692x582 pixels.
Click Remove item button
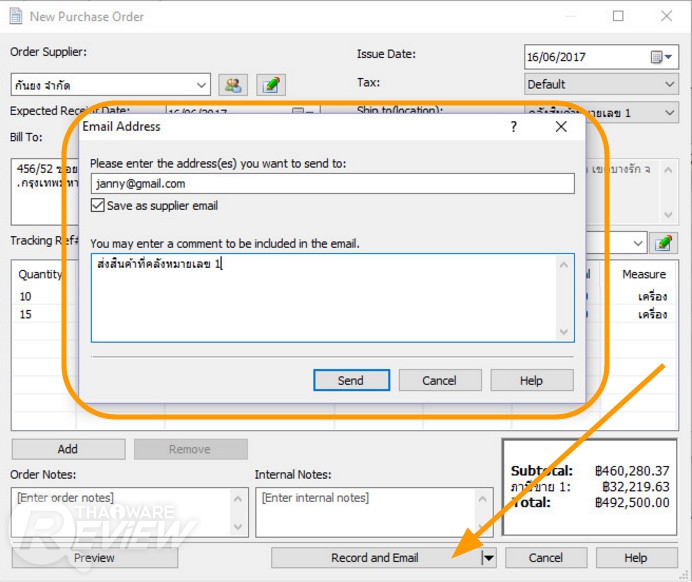point(190,449)
